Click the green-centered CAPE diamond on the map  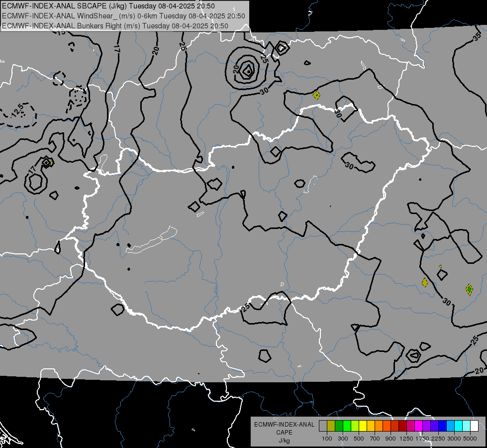click(x=469, y=289)
